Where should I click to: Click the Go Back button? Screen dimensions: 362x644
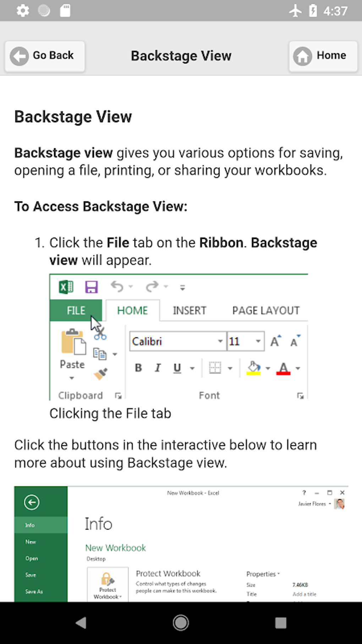44,56
